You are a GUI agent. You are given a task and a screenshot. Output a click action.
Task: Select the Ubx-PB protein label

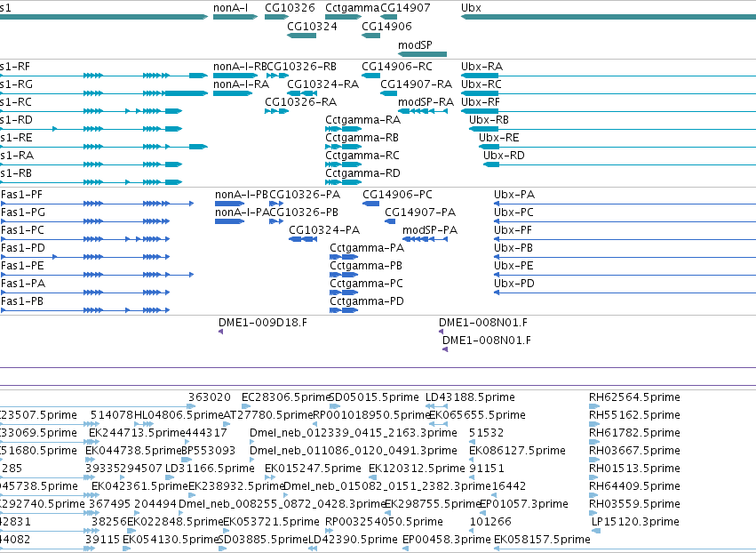pos(513,248)
